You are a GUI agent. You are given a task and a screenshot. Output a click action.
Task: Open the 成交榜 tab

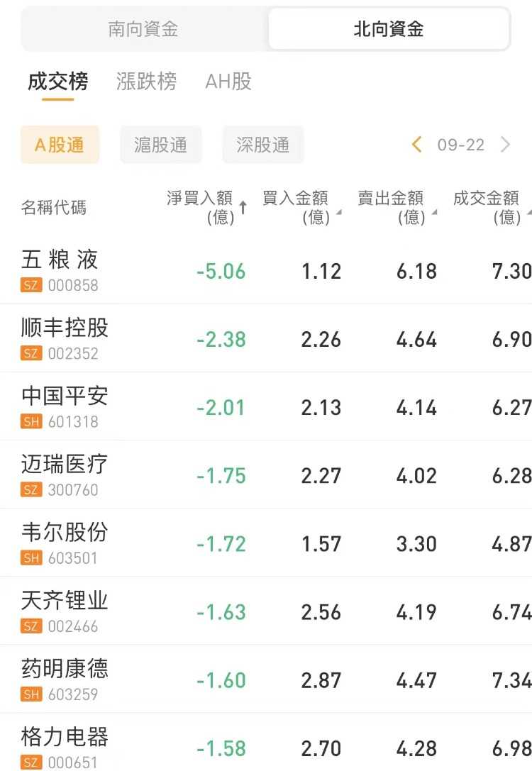[58, 82]
